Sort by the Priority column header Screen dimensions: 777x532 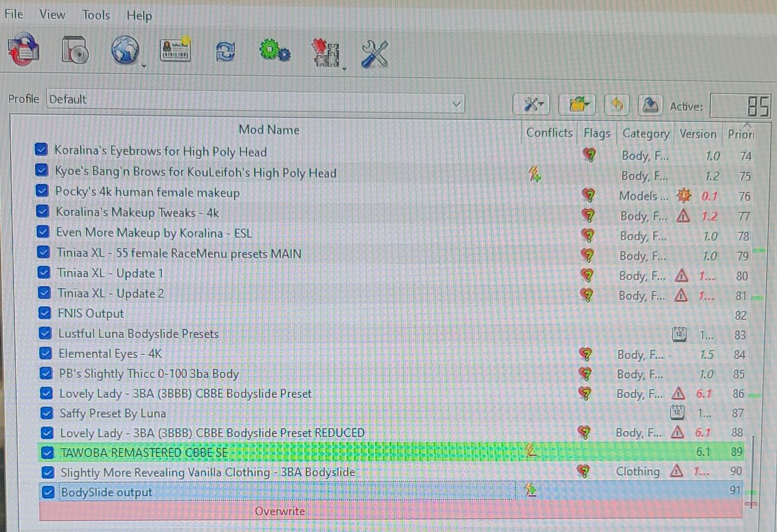741,134
